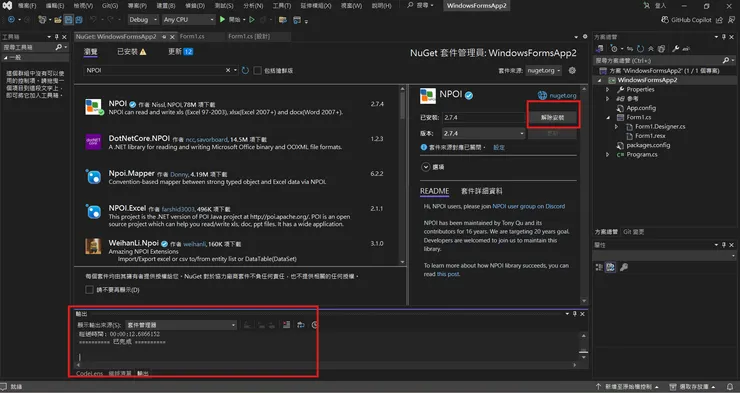The image size is (740, 393).
Task: Click the Undo toolbar icon
Action: coord(93,20)
